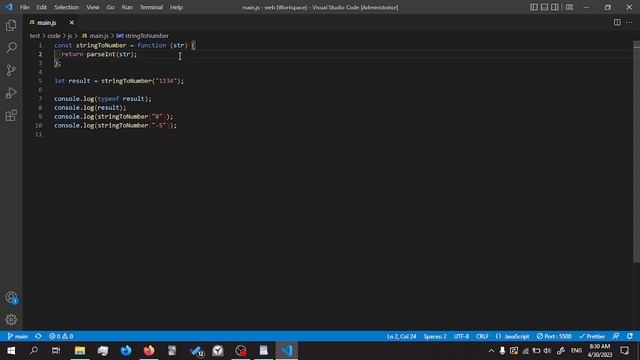This screenshot has height=360, width=640.
Task: Open the Explorer view in activity bar
Action: pos(11,25)
